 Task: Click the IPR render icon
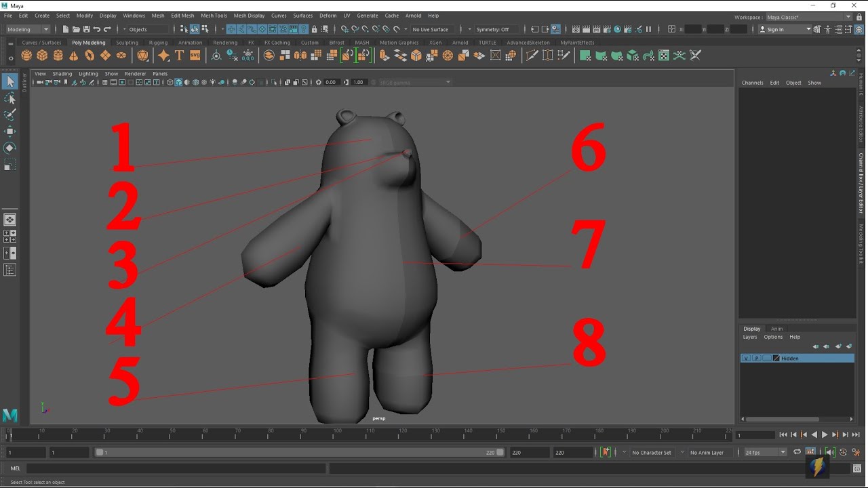[x=597, y=29]
